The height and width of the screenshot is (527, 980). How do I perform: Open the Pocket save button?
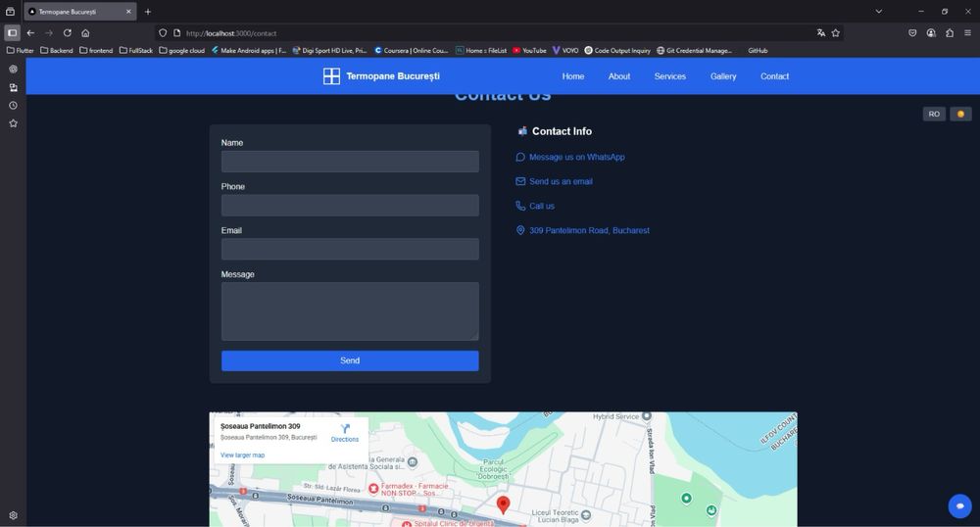912,33
